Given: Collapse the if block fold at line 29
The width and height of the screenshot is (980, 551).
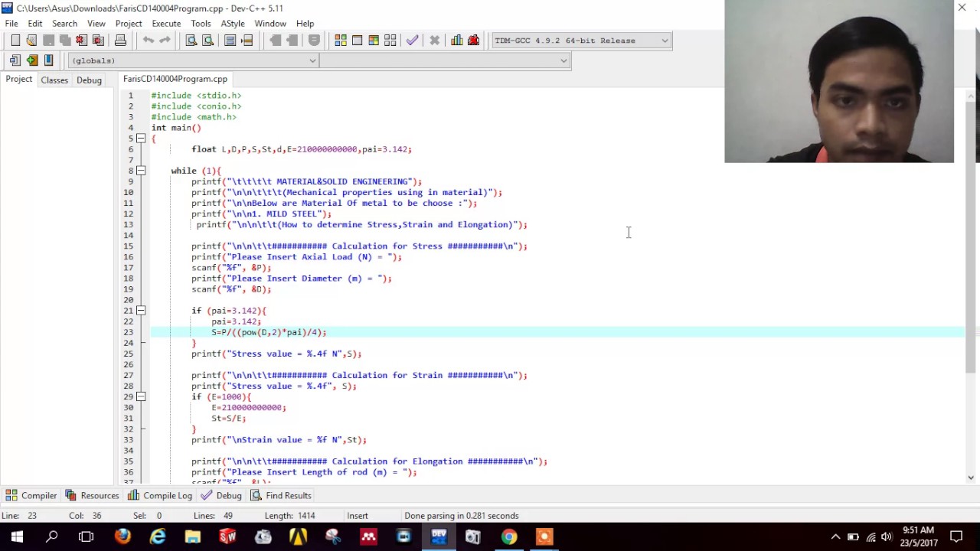Looking at the screenshot, I should (x=141, y=396).
